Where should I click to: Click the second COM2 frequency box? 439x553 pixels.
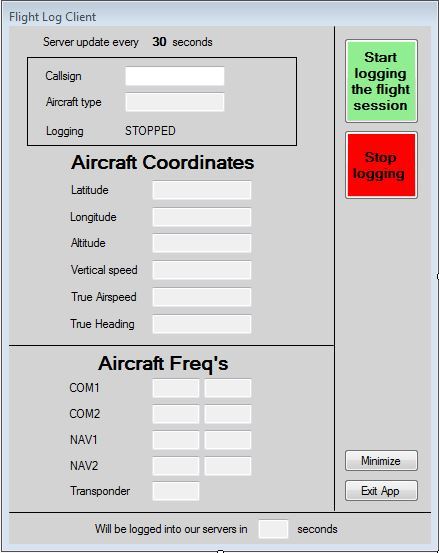click(x=228, y=414)
